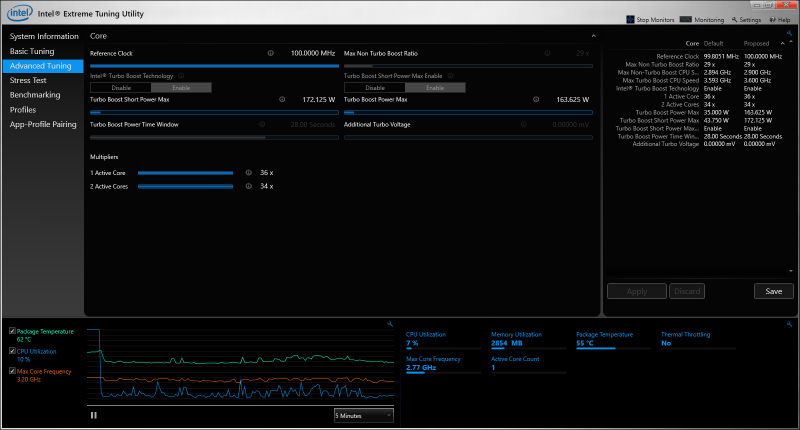Pause the monitoring graph
This screenshot has width=800, height=430.
tap(94, 415)
